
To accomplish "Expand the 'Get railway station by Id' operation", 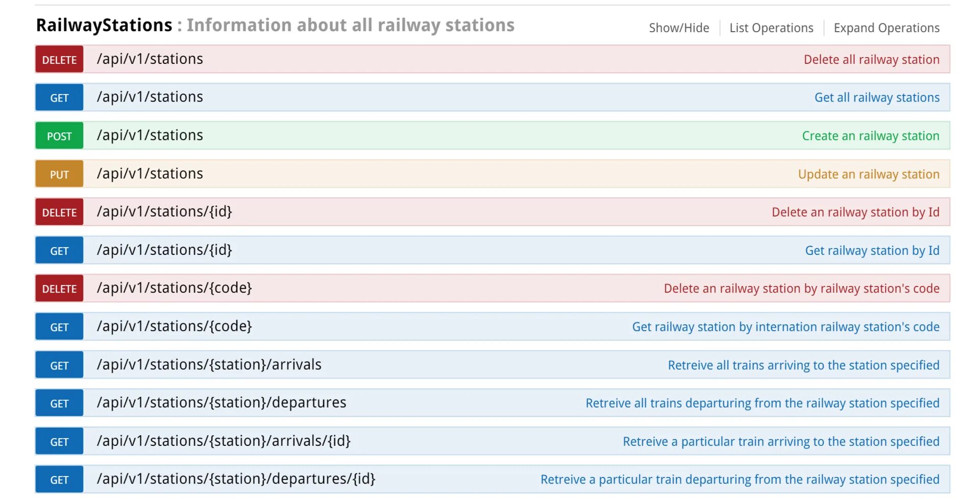I will 872,250.
